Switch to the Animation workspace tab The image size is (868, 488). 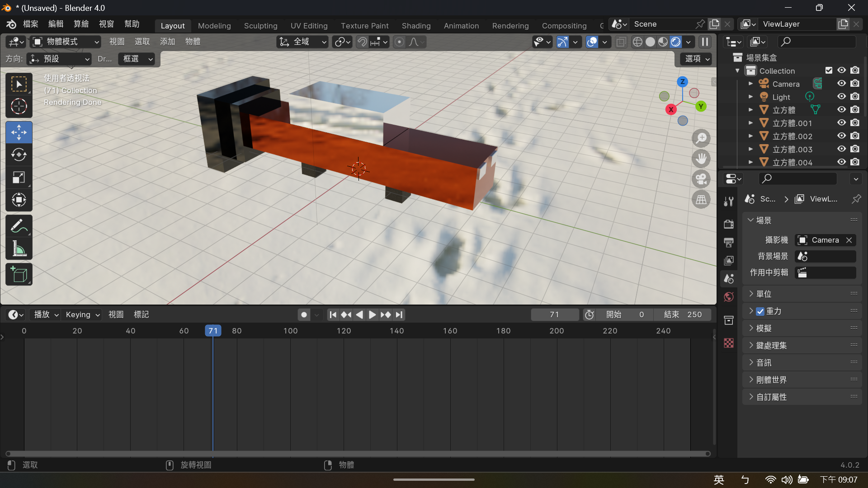coord(461,26)
